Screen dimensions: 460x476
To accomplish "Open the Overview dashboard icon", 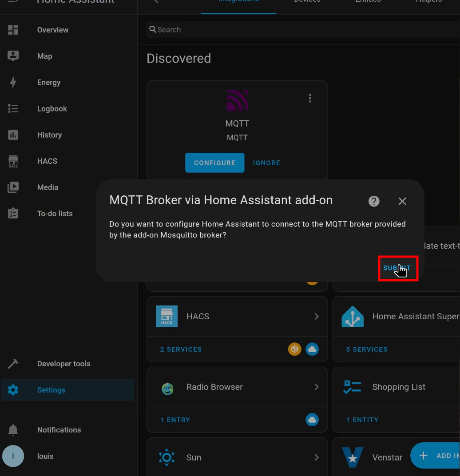I will [13, 30].
